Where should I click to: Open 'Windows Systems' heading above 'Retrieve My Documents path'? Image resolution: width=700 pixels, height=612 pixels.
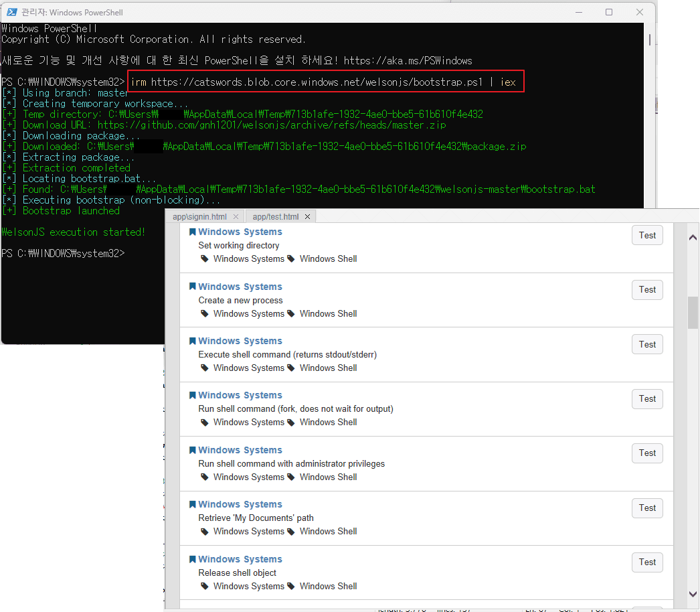click(240, 504)
